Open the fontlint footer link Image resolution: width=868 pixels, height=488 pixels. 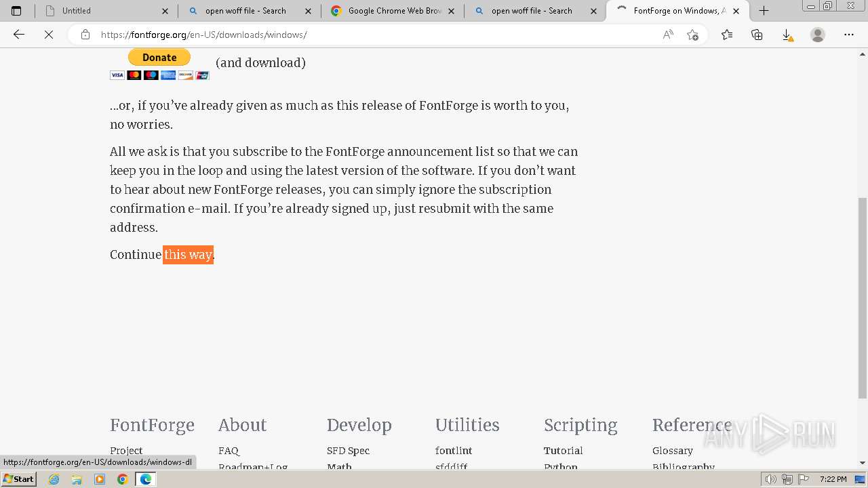454,451
